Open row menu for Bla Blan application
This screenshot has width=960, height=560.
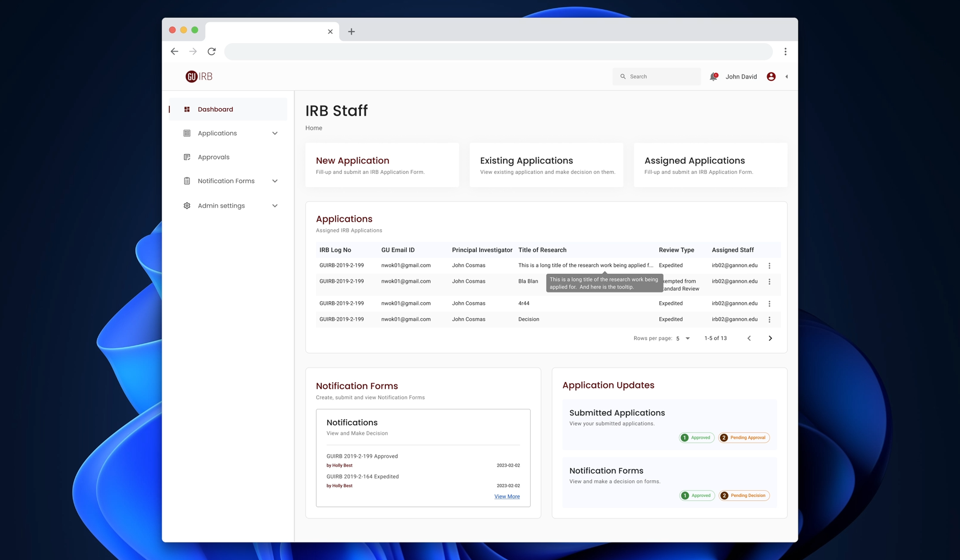pyautogui.click(x=769, y=282)
